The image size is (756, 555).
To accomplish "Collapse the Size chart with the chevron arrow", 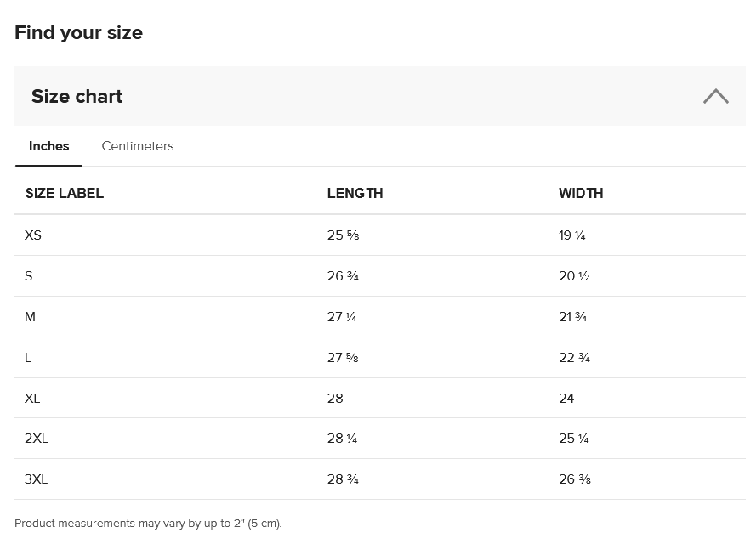I will (715, 96).
